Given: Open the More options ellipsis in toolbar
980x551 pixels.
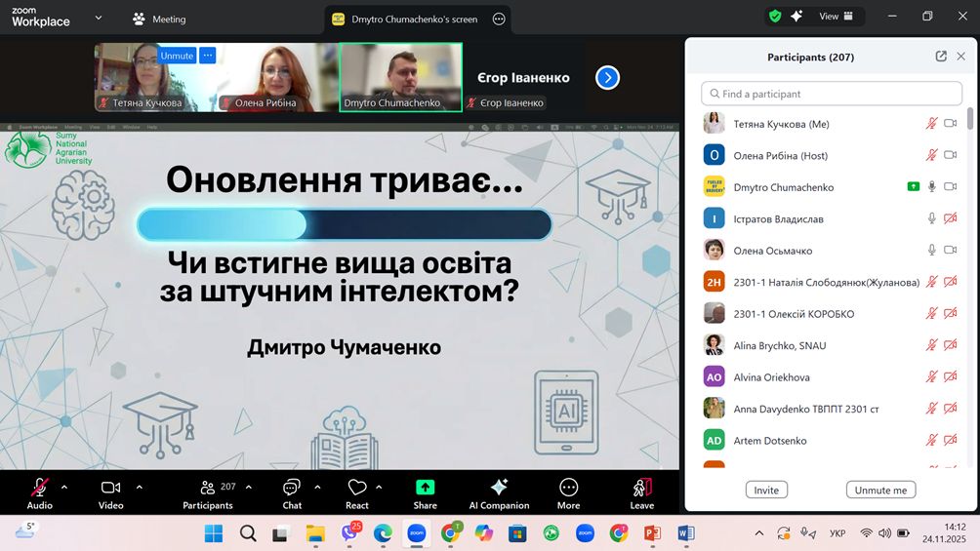Looking at the screenshot, I should (568, 488).
